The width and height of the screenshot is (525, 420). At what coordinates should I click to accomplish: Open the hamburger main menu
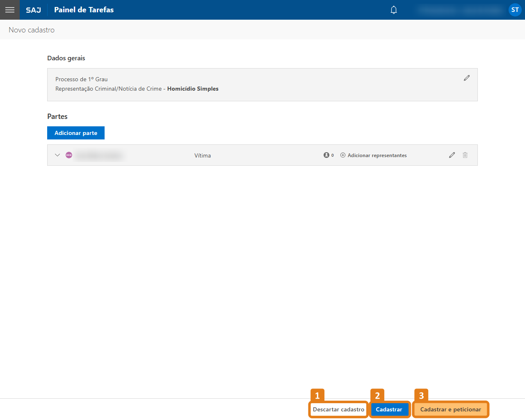click(10, 10)
